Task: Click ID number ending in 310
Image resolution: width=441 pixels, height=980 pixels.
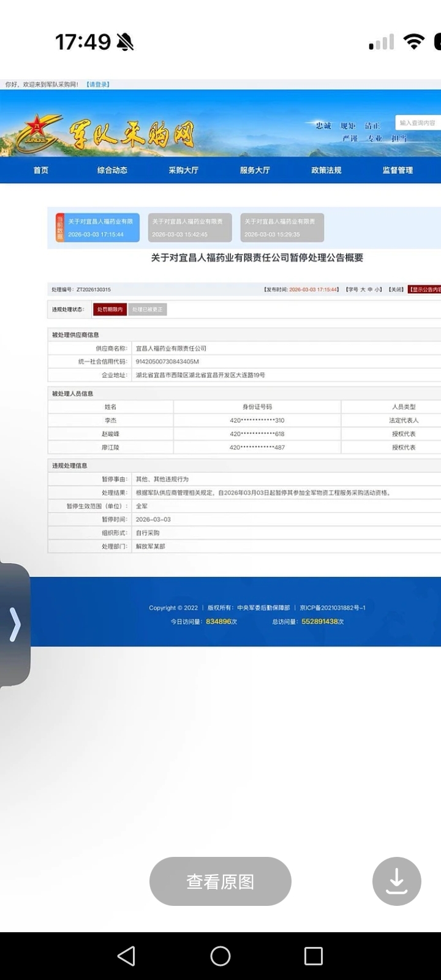Action: pyautogui.click(x=257, y=421)
